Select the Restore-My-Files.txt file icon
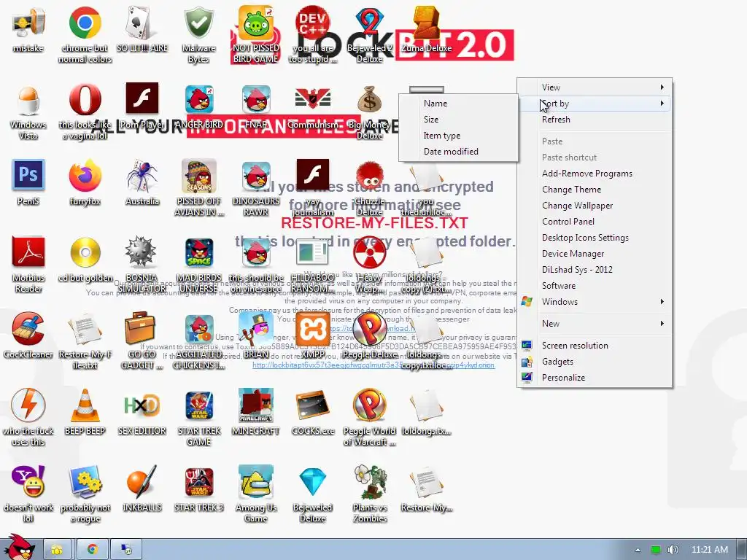This screenshot has width=747, height=560. 85,341
